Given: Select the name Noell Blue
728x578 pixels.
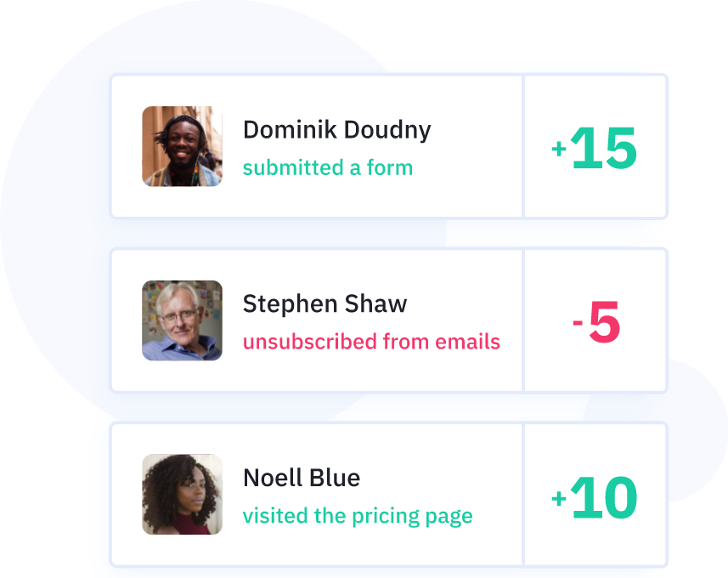Looking at the screenshot, I should [302, 478].
